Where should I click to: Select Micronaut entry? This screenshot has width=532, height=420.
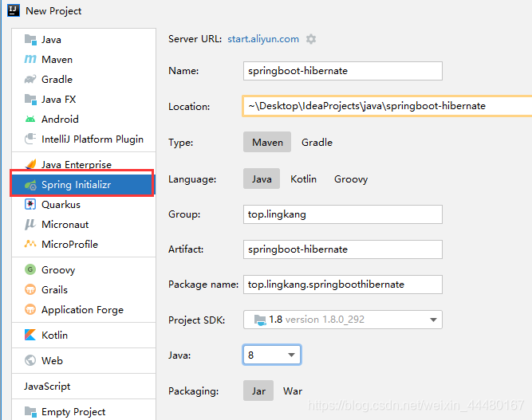tap(84, 225)
